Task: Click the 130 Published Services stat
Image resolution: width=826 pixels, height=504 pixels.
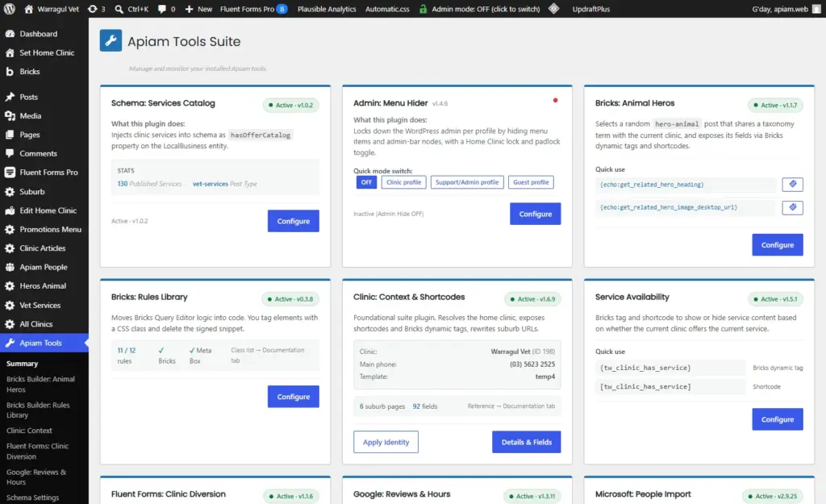Action: (x=149, y=184)
